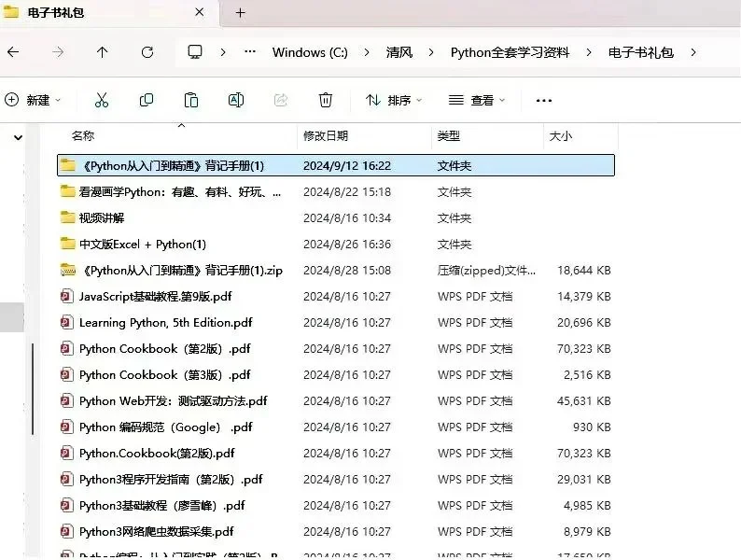Select Learning Python, 5th Edition.pdf
Screen dimensions: 741x560
coord(336,323)
